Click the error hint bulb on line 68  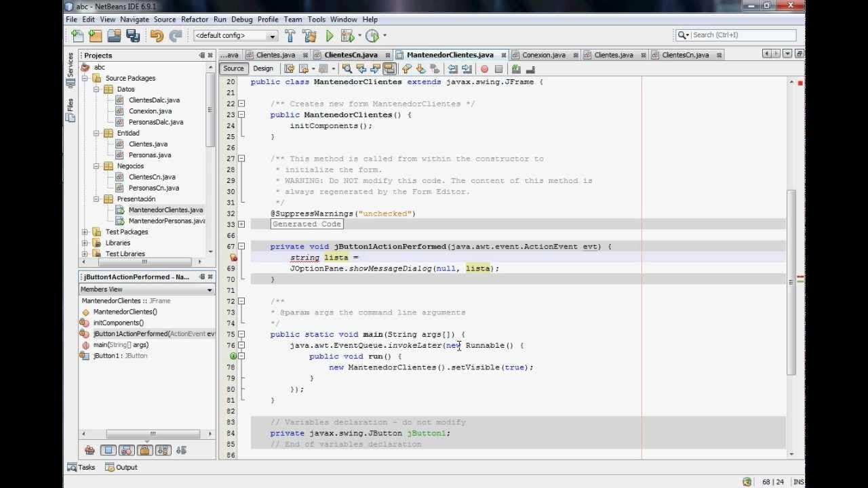pos(233,258)
